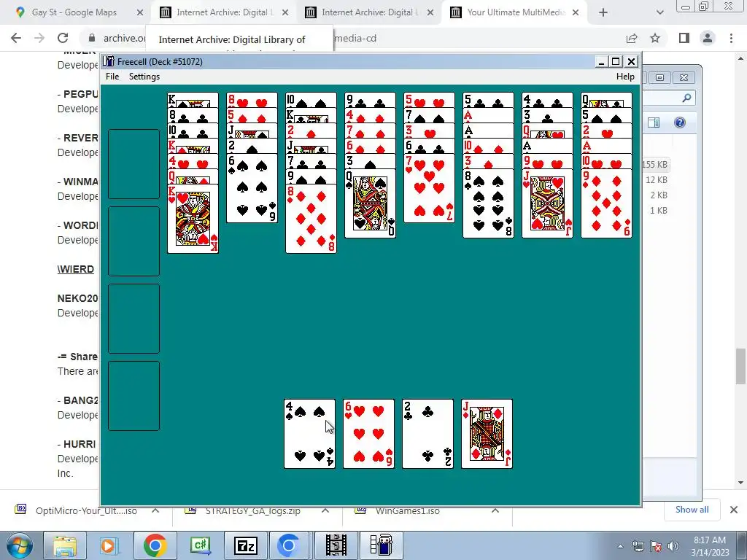Open Chrome from the taskbar

155,545
